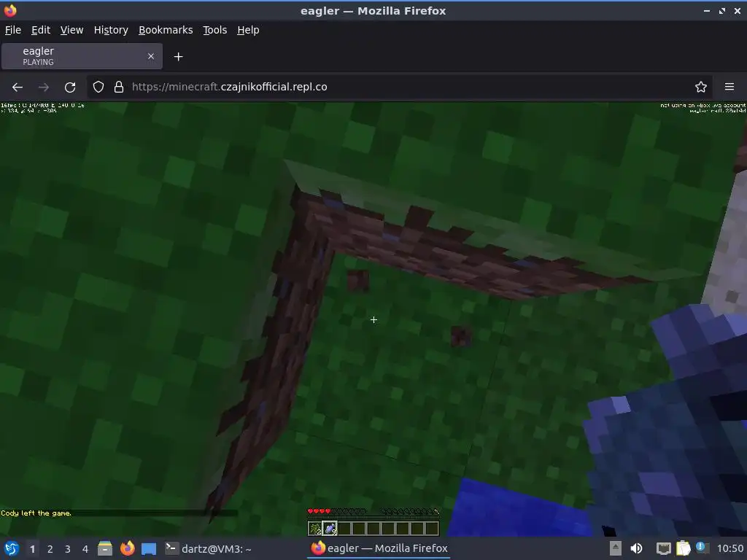Open the removable media eject tray icon
747x560 pixels.
point(615,548)
